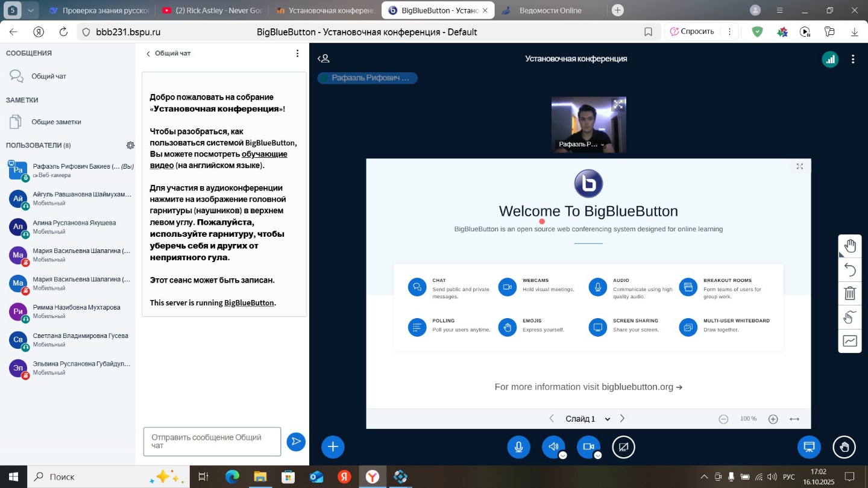Switch to the Ведомости Online tab

click(x=549, y=10)
